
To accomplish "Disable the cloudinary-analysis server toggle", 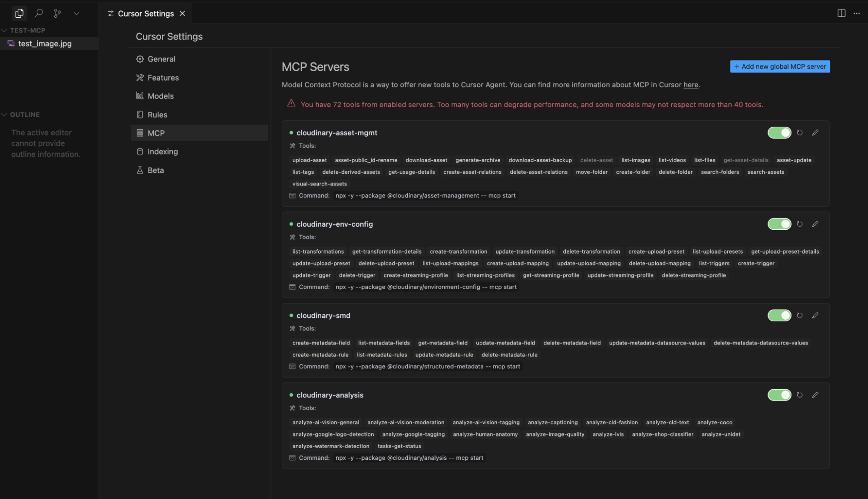I will [x=779, y=395].
